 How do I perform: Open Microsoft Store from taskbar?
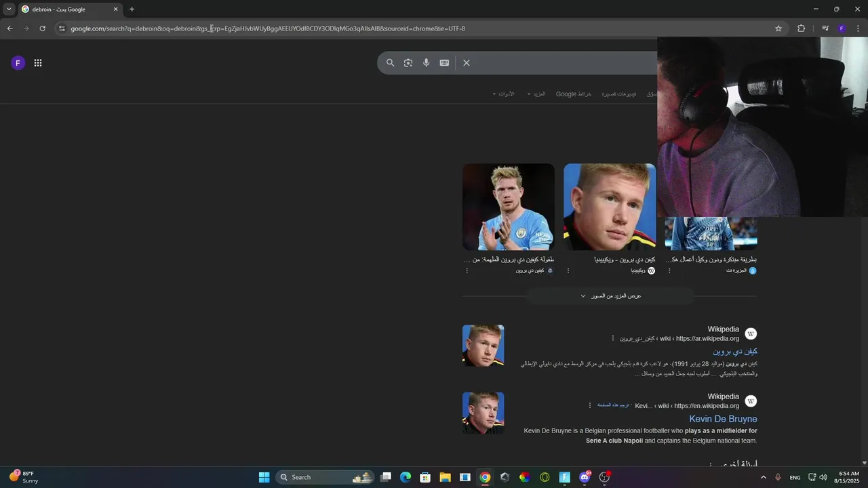pos(425,477)
